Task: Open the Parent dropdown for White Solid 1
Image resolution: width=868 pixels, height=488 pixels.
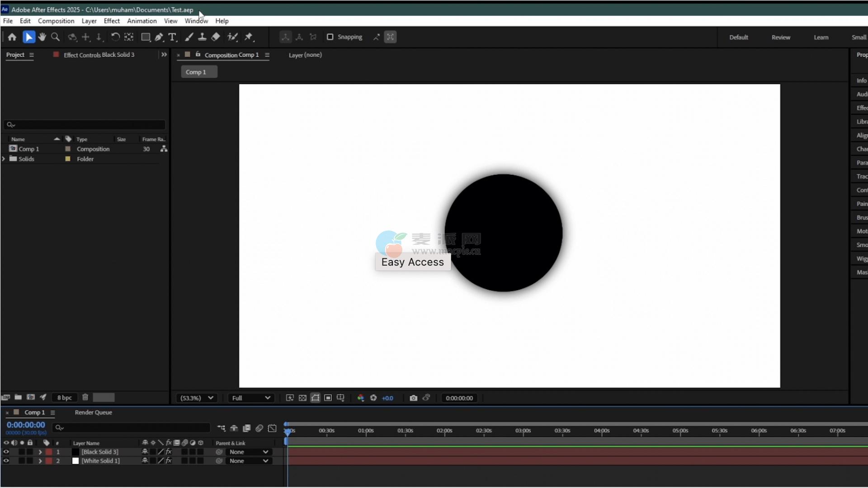Action: (x=249, y=461)
